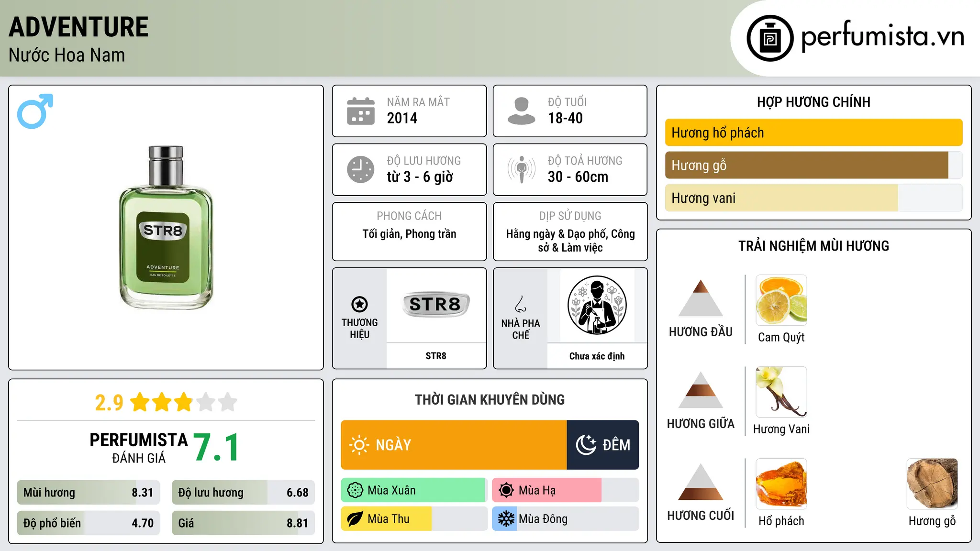Click the Mùa Hạ season bar
The width and height of the screenshot is (980, 551).
[566, 490]
